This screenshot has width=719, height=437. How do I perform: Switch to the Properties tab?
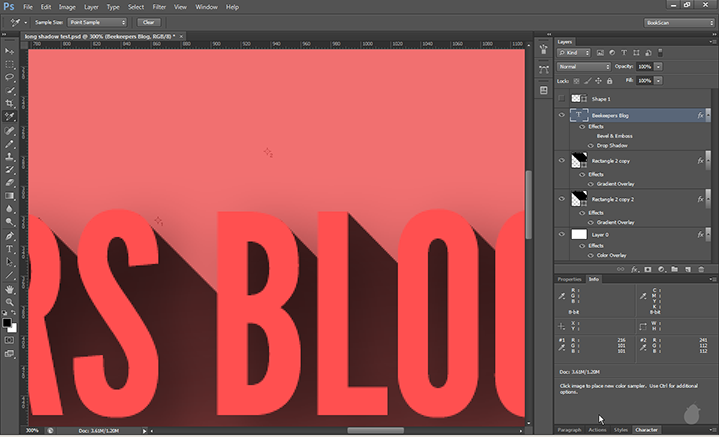click(570, 279)
